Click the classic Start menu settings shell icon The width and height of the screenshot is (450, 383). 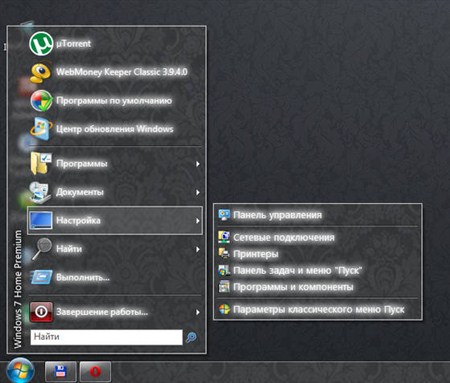pos(224,309)
